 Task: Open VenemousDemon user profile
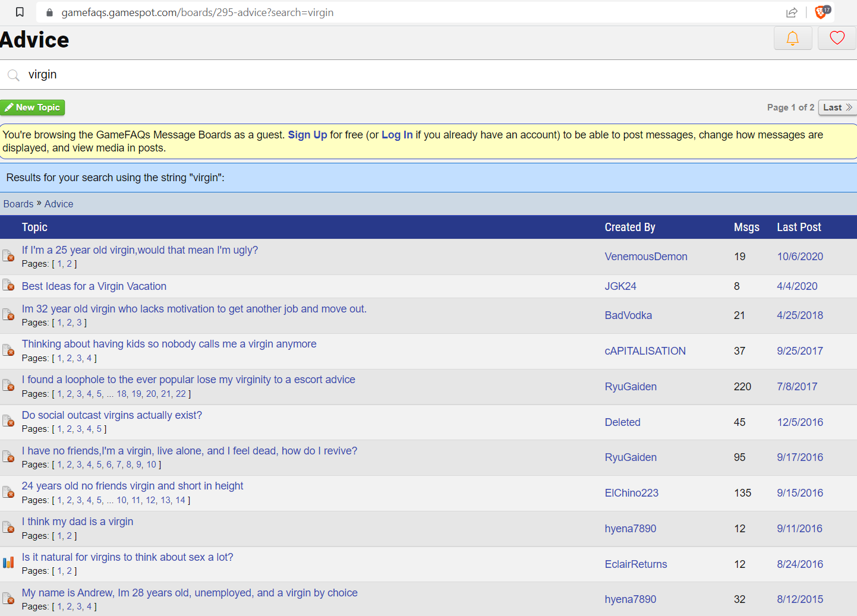tap(646, 257)
